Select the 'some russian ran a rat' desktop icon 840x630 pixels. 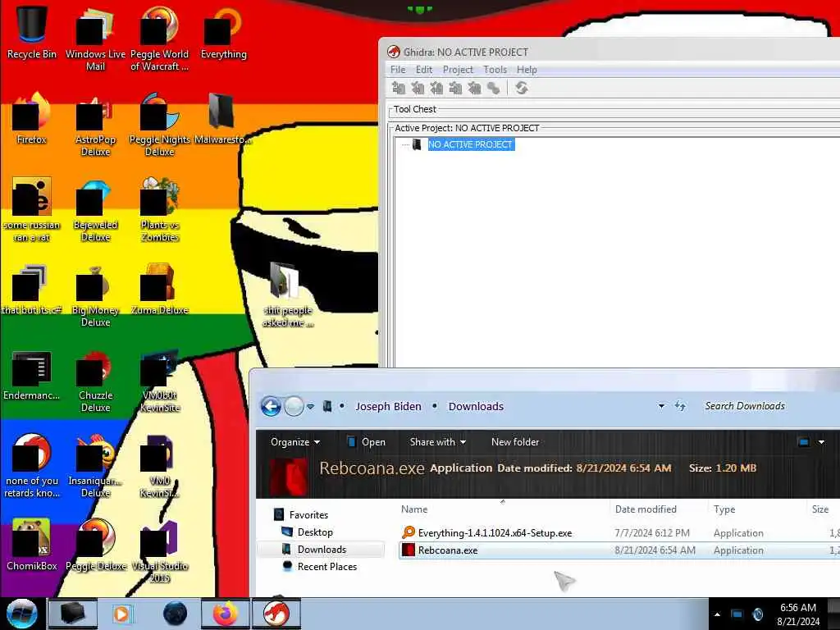pos(32,209)
